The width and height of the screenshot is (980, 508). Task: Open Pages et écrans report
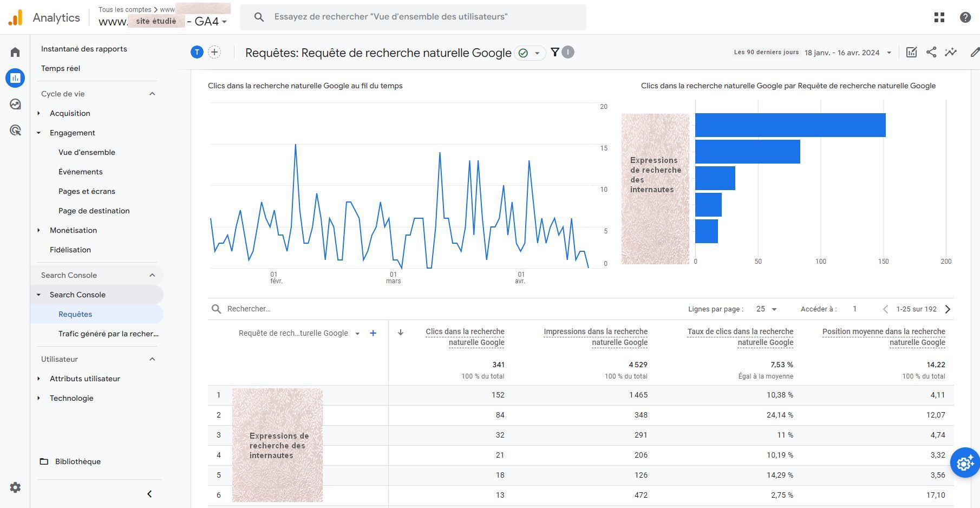[87, 191]
